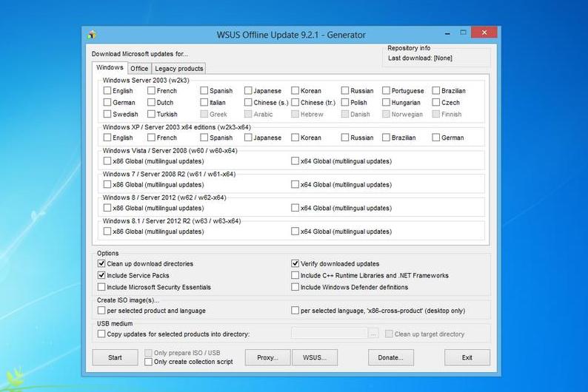Check x86 Global for Windows 7
This screenshot has height=392, width=588.
coord(107,184)
